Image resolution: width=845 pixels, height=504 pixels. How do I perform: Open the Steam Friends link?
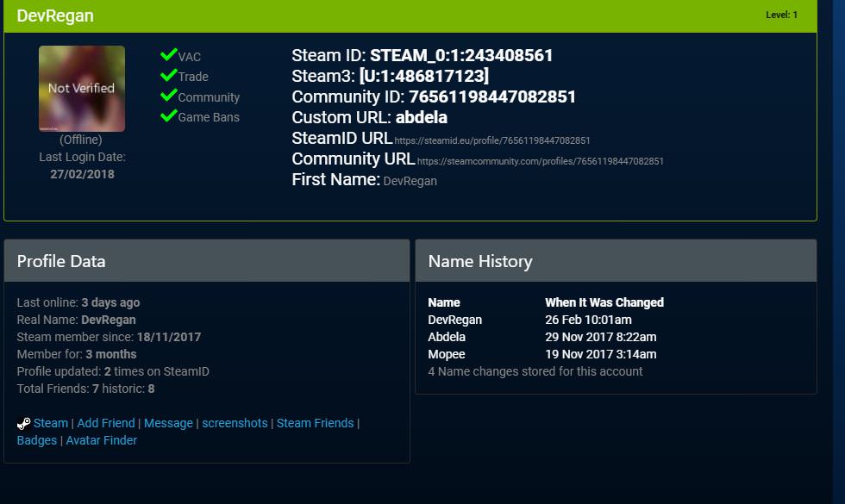pos(316,423)
